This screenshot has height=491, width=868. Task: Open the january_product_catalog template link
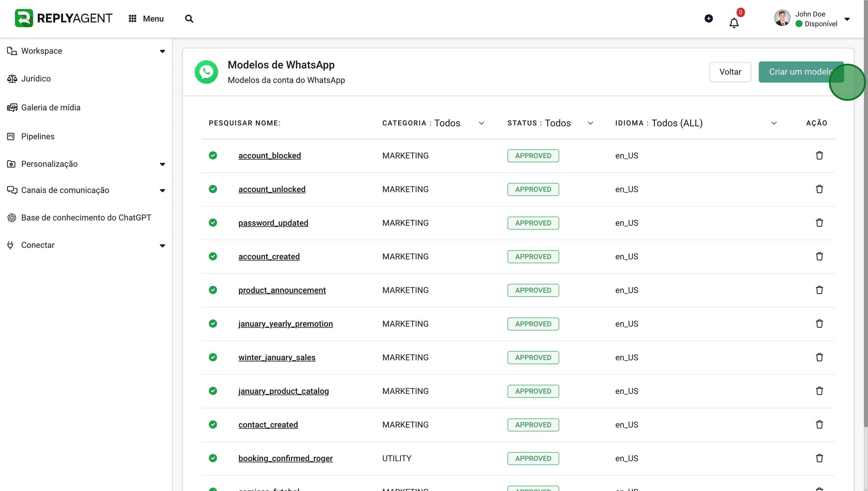[x=283, y=391]
